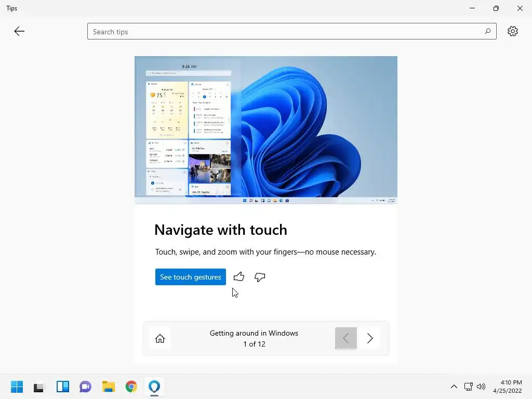Click the Navigate with touch heading
Image resolution: width=532 pixels, height=399 pixels.
(220, 230)
